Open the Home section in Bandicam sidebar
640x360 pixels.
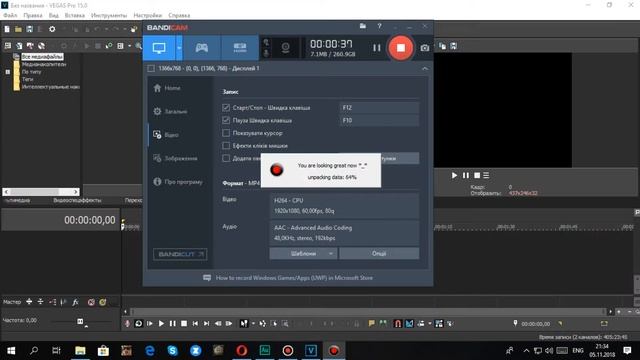[x=167, y=88]
